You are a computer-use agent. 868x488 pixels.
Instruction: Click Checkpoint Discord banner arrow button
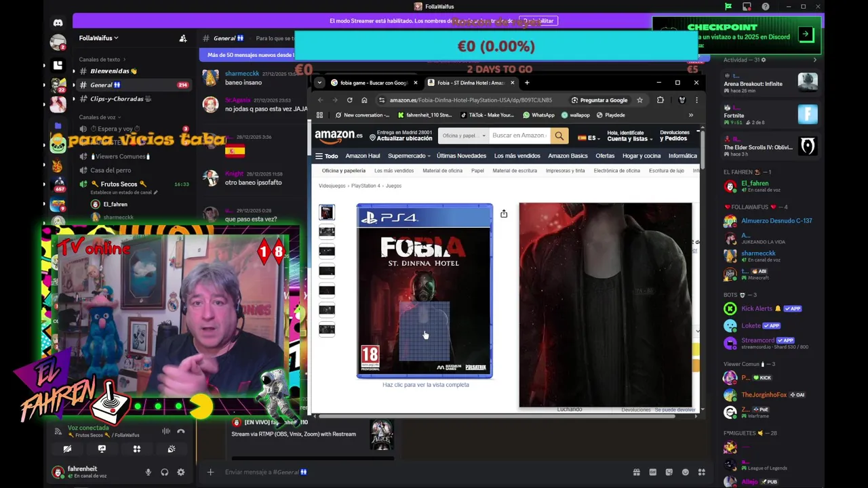(806, 34)
